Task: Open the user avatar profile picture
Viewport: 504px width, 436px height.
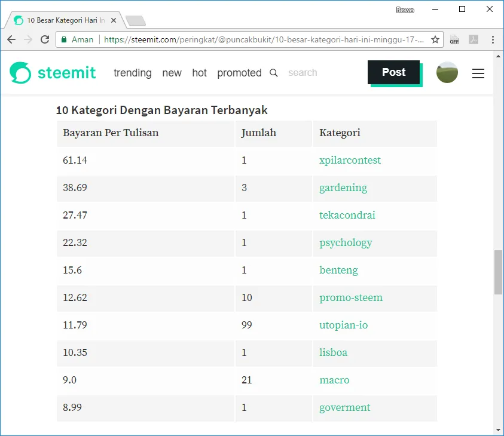Action: (447, 72)
